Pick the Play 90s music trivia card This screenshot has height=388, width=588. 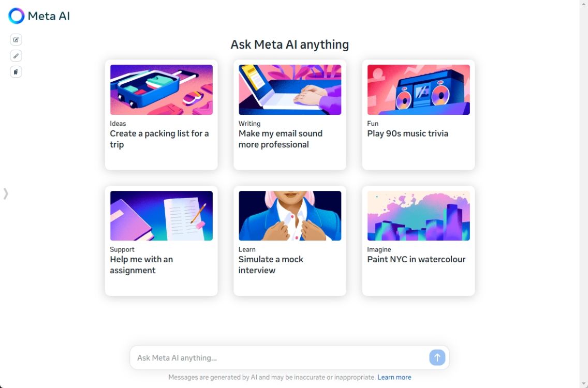[419, 115]
